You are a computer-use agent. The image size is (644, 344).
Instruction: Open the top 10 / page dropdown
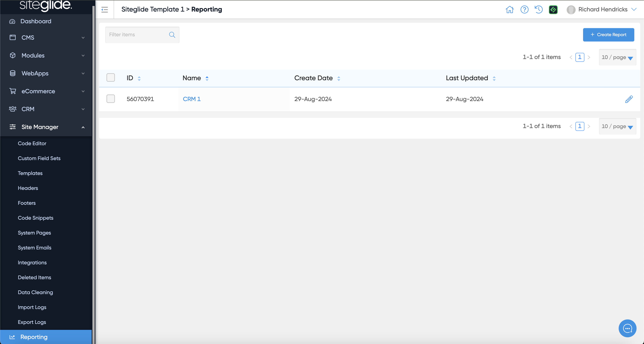tap(617, 57)
